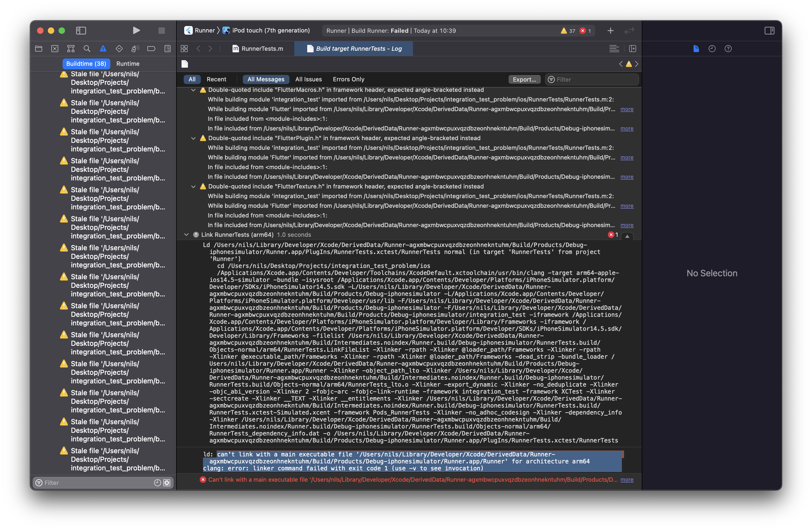Collapse the FlutterPlugin.h warning entry
The image size is (812, 530).
point(193,138)
